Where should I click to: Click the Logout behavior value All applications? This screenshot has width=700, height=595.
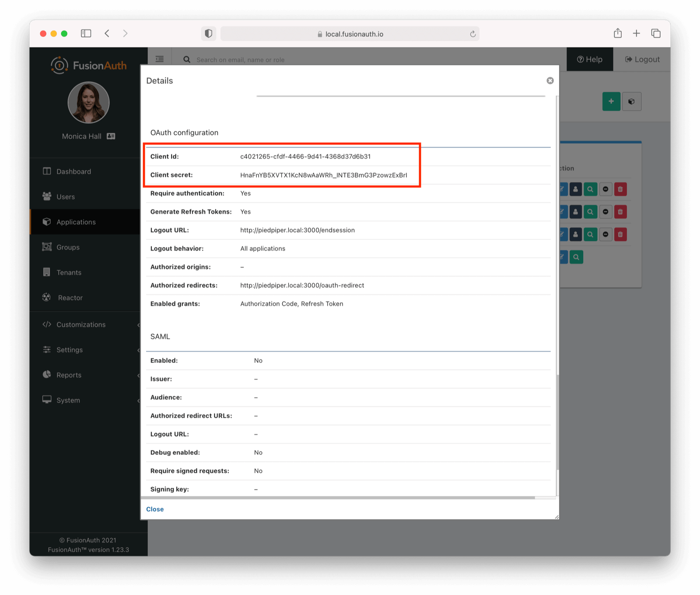(x=262, y=249)
